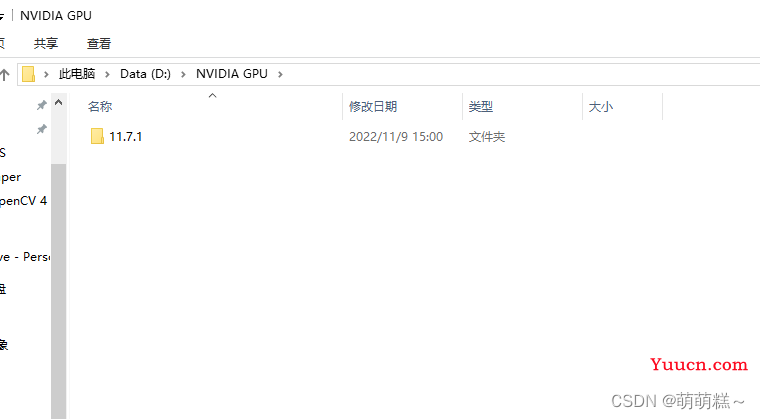Click the folder icon in the address bar
Image resolution: width=760 pixels, height=419 pixels.
click(29, 74)
